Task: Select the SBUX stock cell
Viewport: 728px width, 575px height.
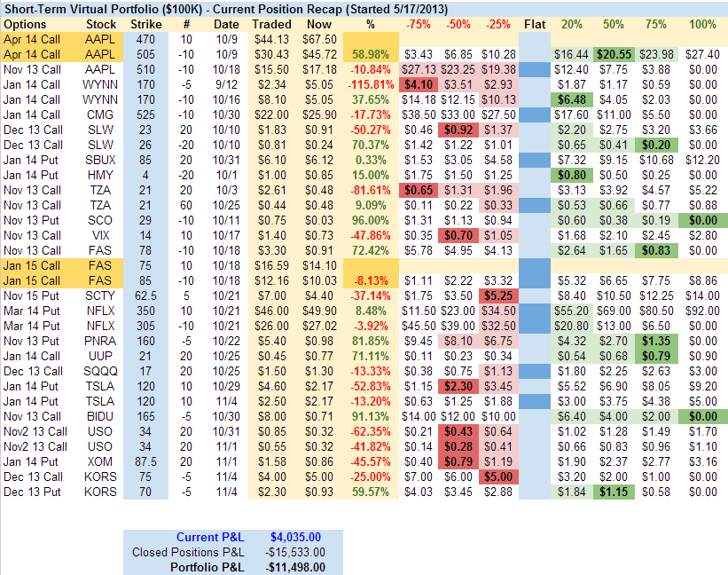Action: (x=100, y=160)
